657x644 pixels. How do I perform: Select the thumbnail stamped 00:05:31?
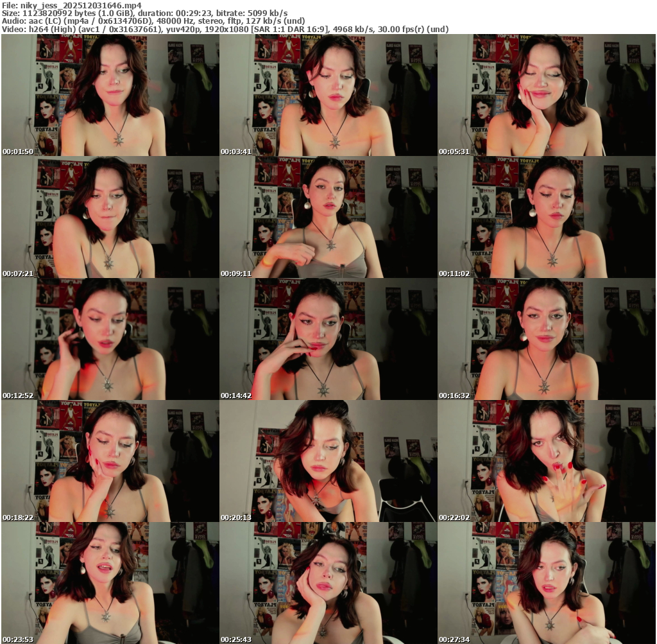click(547, 95)
